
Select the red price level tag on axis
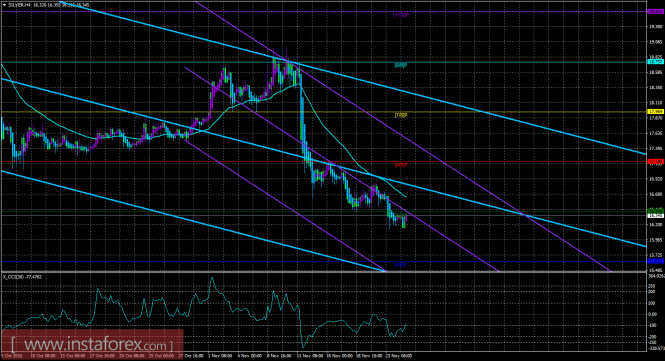pyautogui.click(x=656, y=162)
